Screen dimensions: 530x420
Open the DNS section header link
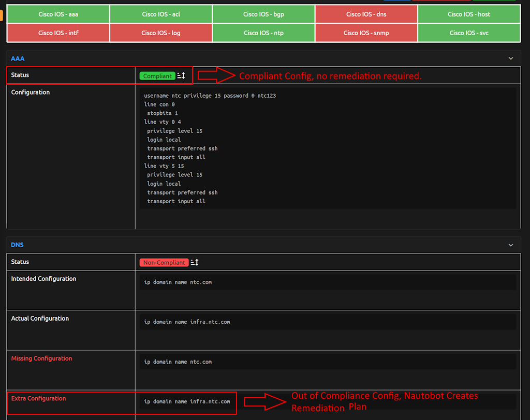click(17, 245)
